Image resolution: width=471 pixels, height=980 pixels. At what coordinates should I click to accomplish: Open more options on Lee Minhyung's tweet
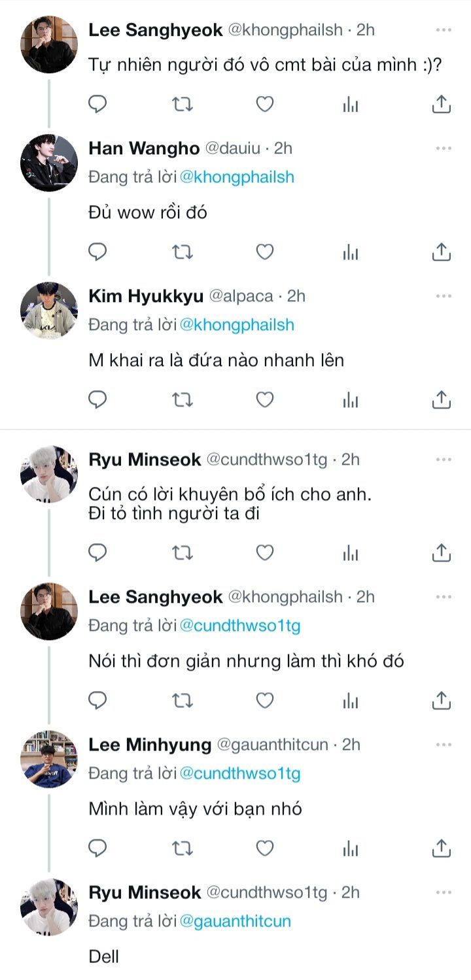(x=444, y=745)
